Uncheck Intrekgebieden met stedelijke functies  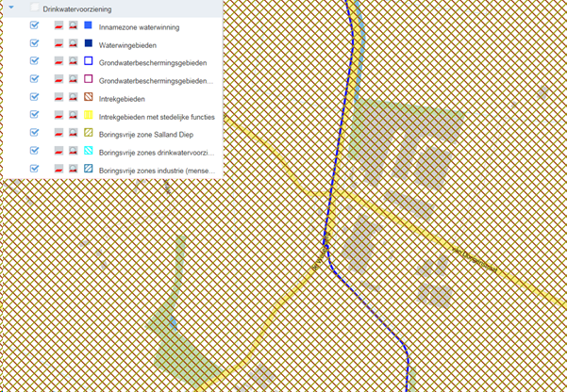(34, 115)
